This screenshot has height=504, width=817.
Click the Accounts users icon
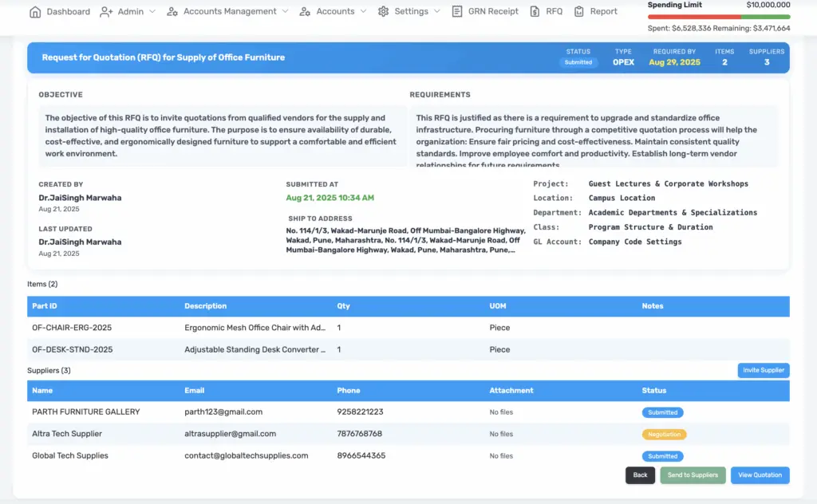[305, 12]
